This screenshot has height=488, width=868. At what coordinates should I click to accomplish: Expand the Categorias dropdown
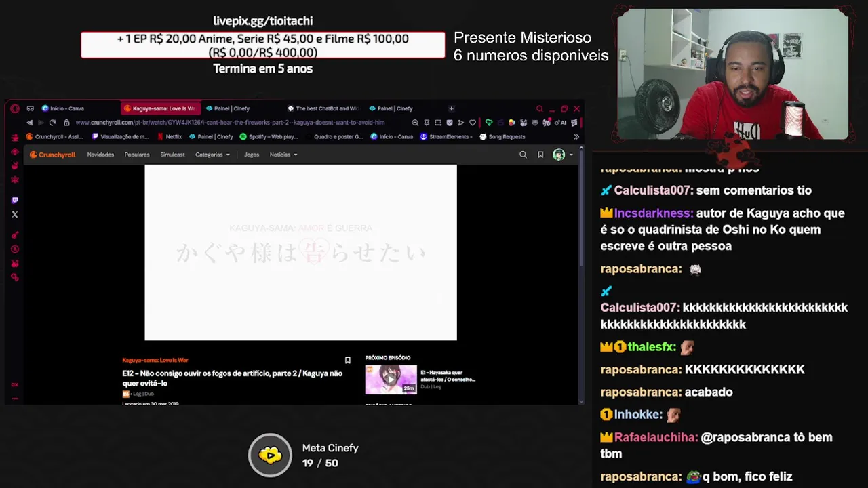coord(212,155)
